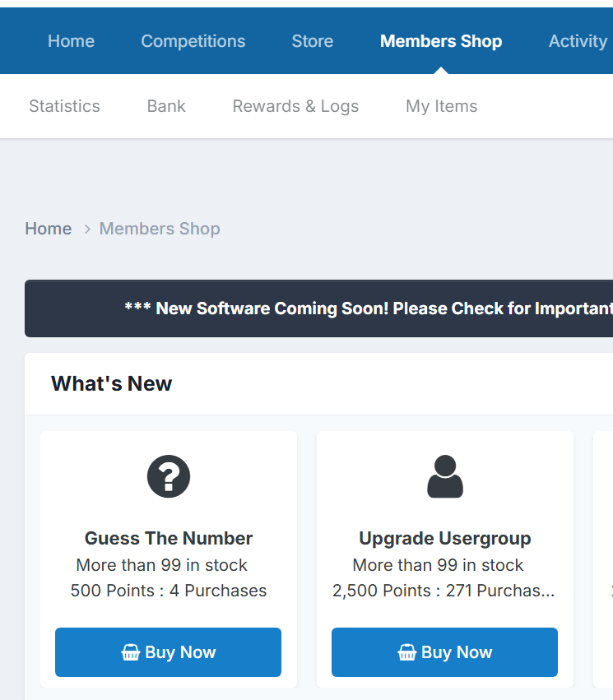613x700 pixels.
Task: Open the Rewards & Logs section
Action: pyautogui.click(x=295, y=106)
